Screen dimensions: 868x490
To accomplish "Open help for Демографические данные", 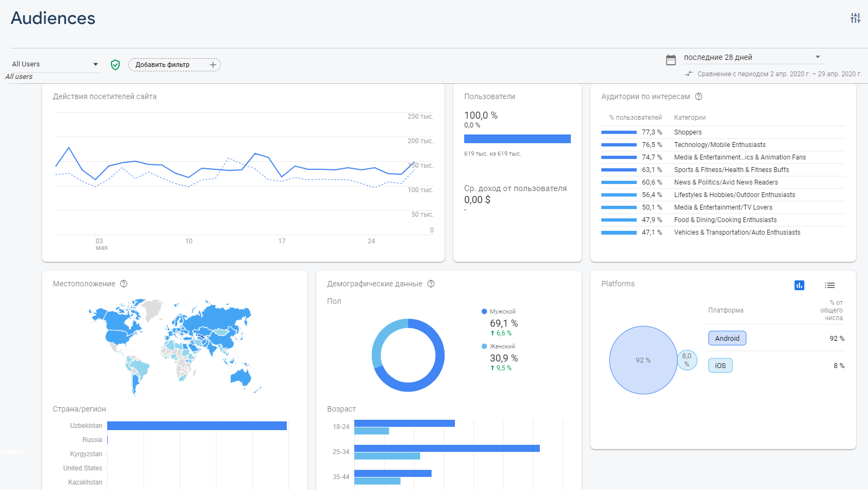I will coord(431,284).
